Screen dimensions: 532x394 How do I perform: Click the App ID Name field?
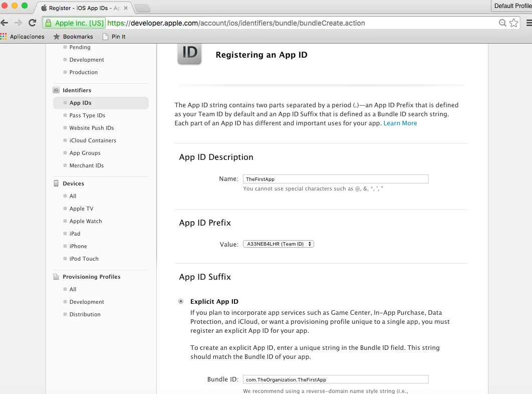336,179
